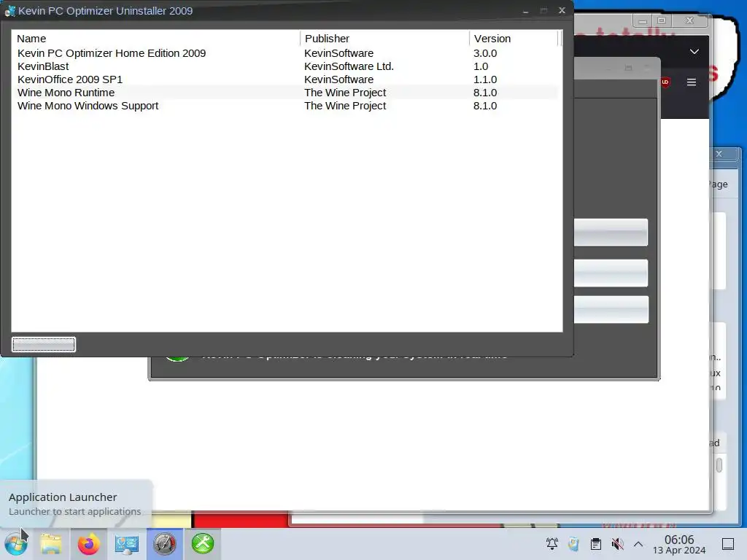Screen dimensions: 747x560
Task: Expand the hidden system tray icons arrow
Action: pyautogui.click(x=638, y=544)
